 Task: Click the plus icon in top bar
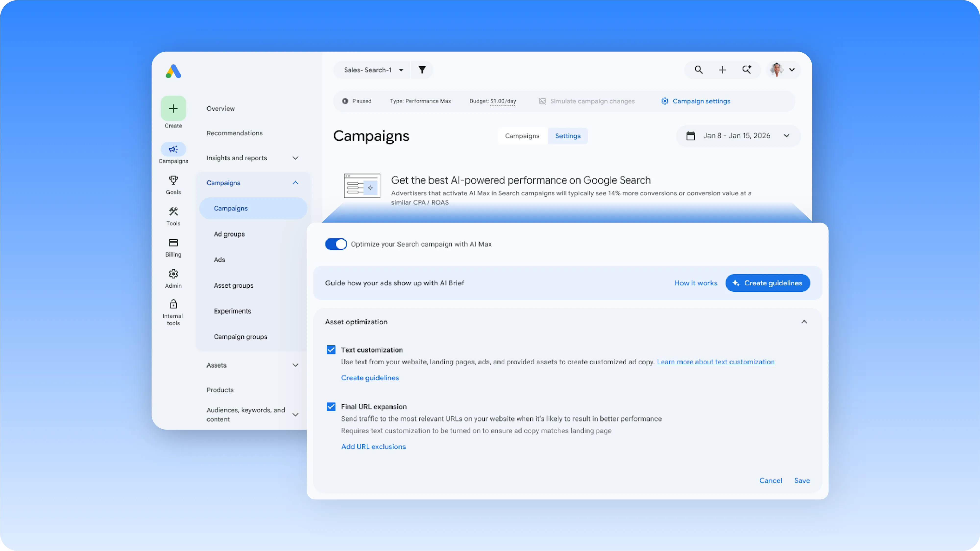(x=722, y=70)
